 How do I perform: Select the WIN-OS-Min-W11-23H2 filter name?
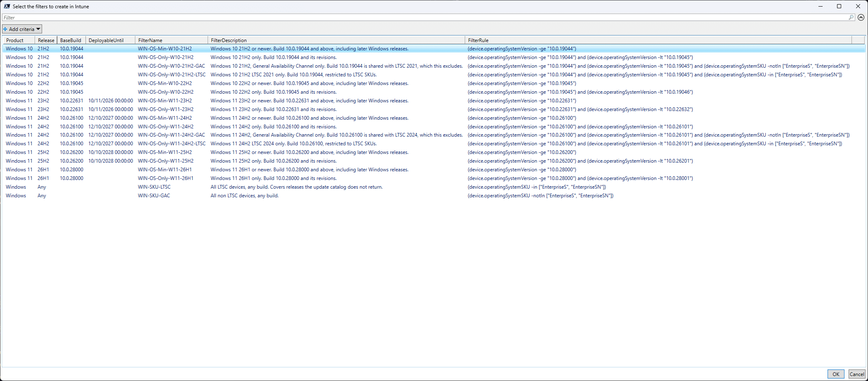165,101
